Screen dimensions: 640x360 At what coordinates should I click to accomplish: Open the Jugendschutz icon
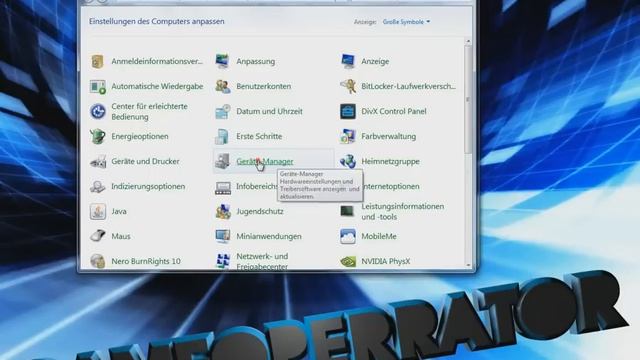click(x=222, y=211)
